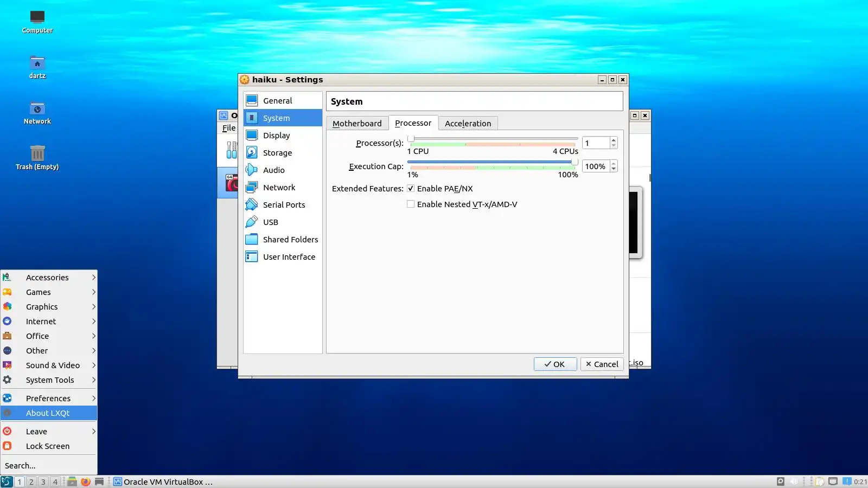Click the volume tray icon

pos(794,481)
